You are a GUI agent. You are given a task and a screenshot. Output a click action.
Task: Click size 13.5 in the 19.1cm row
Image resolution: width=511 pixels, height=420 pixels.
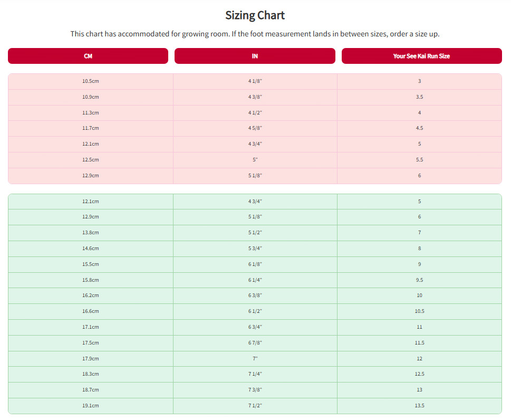[419, 406]
